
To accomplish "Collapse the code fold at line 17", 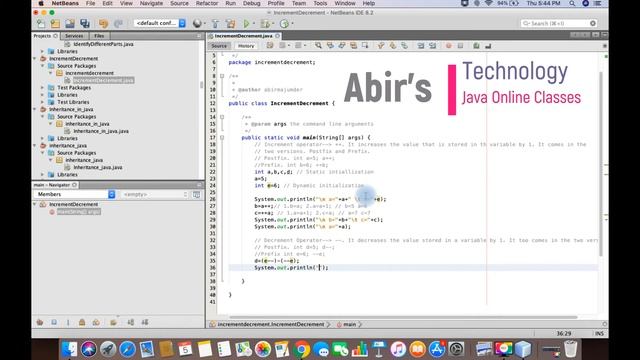I will [x=222, y=138].
